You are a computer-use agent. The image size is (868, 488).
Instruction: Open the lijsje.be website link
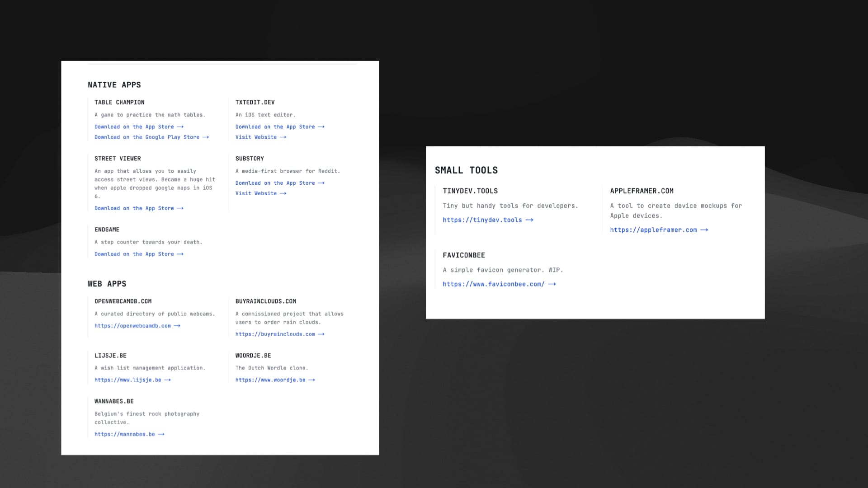(x=127, y=380)
